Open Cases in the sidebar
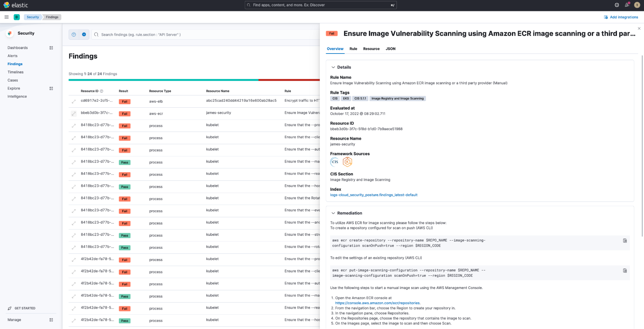Screen dimensions: 644x329 [x=13, y=80]
